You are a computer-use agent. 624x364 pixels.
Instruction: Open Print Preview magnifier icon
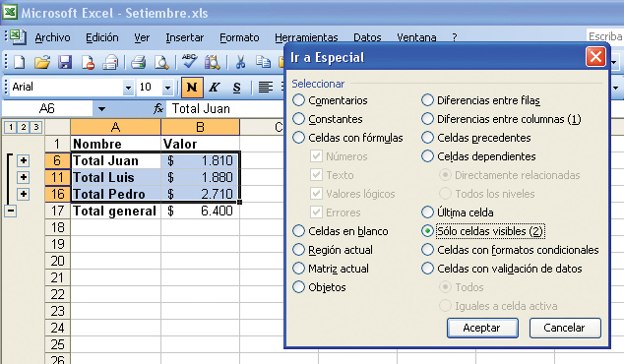pyautogui.click(x=161, y=62)
